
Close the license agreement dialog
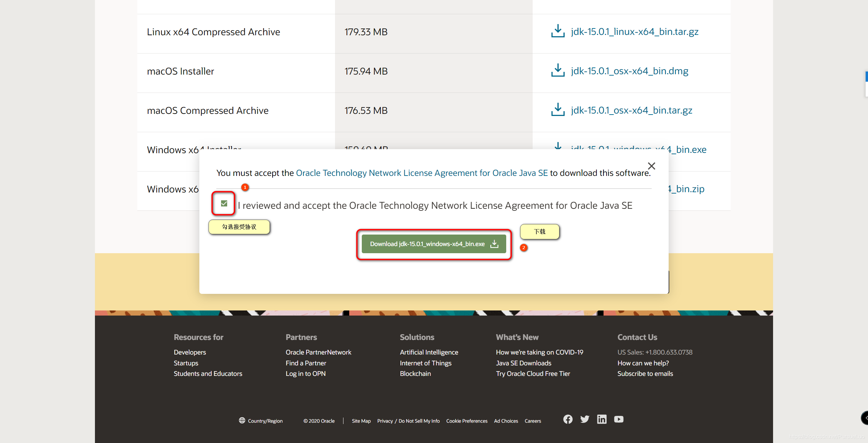click(651, 166)
